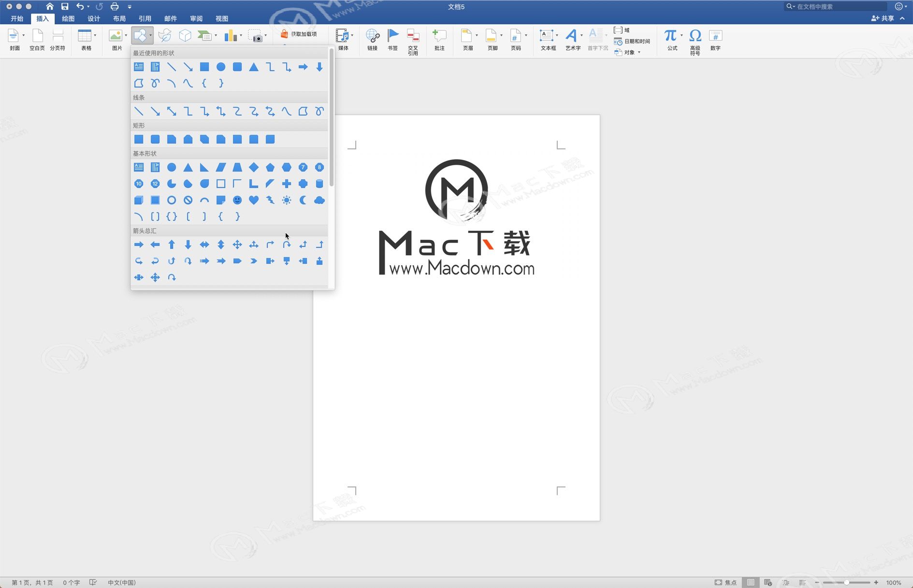Open the 设计 ribbon tab
913x588 pixels.
94,18
